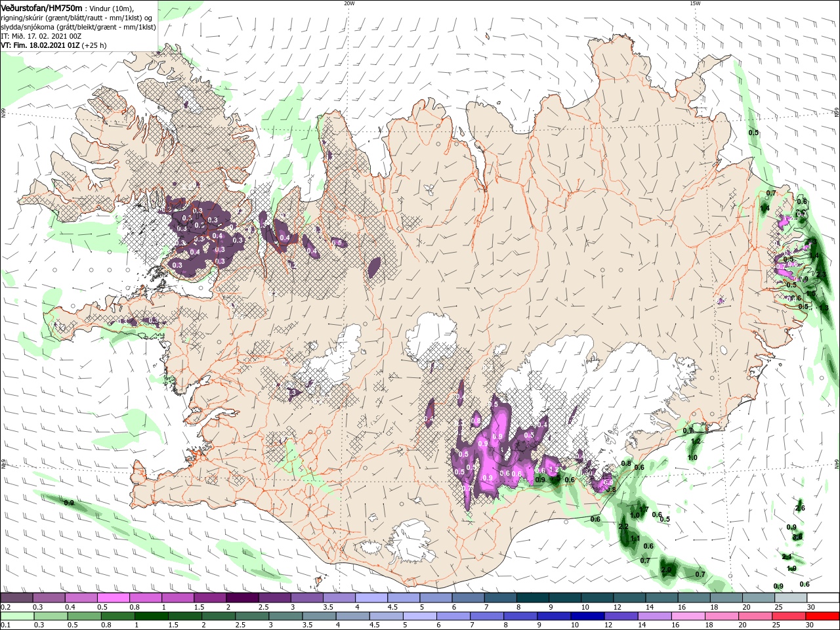The width and height of the screenshot is (840, 630).
Task: Click the snow scale swatch starting at 0.8
Action: coord(145,598)
